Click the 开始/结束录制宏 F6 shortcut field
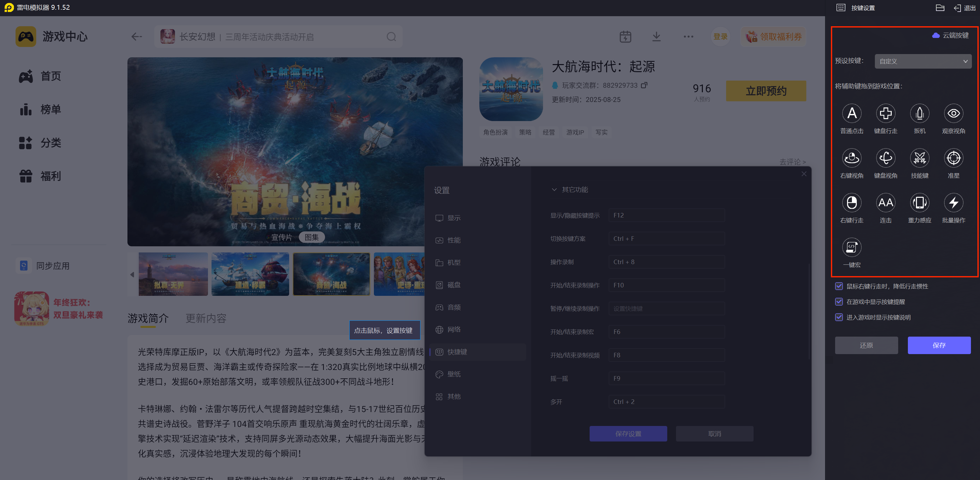 [x=666, y=331]
